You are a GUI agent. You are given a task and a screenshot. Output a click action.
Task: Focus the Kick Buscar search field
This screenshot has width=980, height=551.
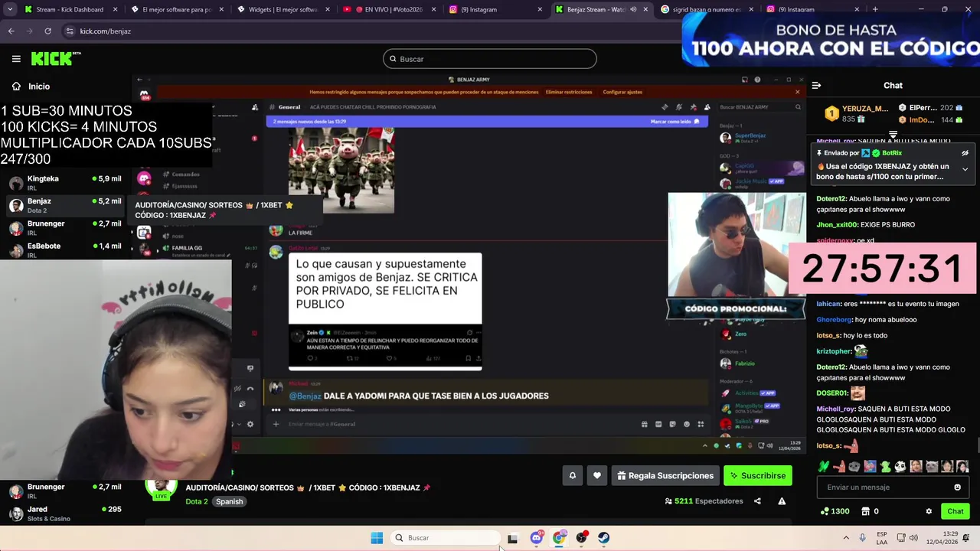490,59
